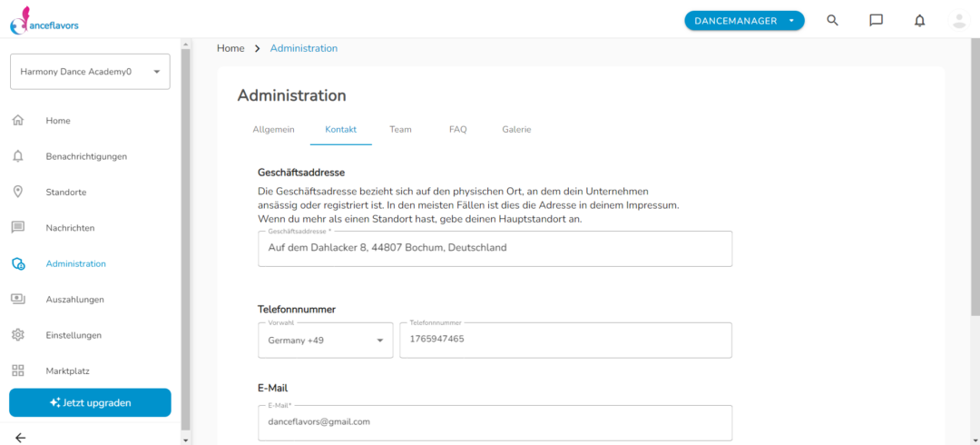Click the notification bell in top bar

(x=919, y=21)
